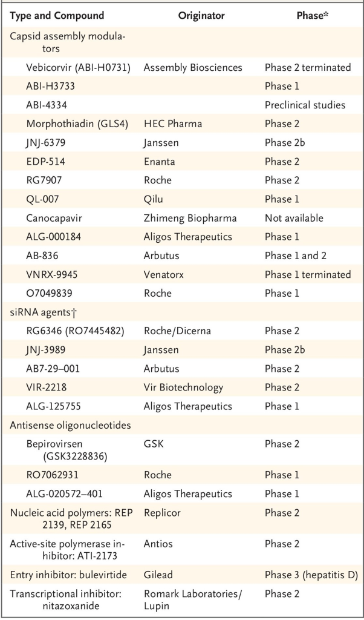
Task: Select the 'Morphothiadin (GLS4)' entry
Action: pos(74,124)
